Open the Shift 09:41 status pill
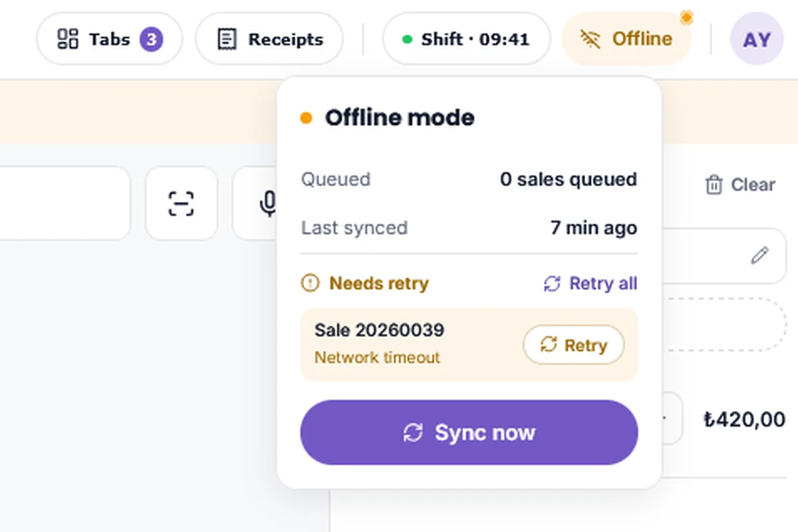798x532 pixels. tap(466, 39)
